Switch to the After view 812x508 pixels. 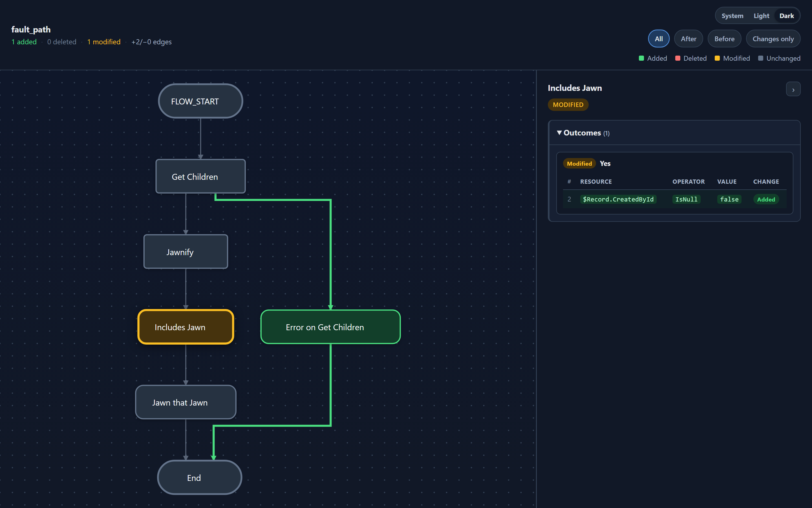(689, 39)
